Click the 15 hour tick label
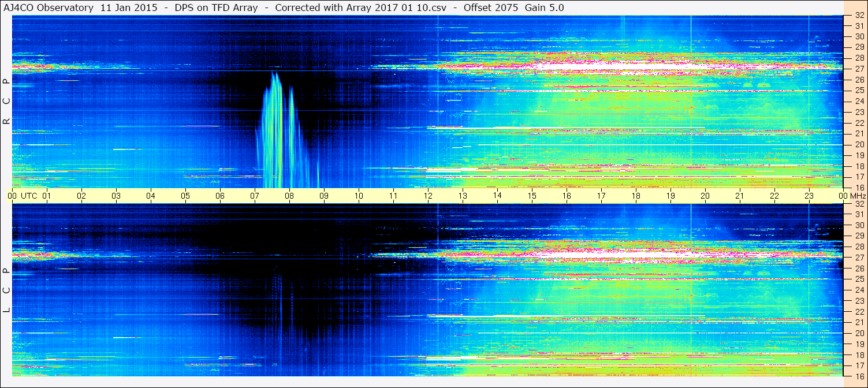The image size is (868, 388). (x=532, y=196)
